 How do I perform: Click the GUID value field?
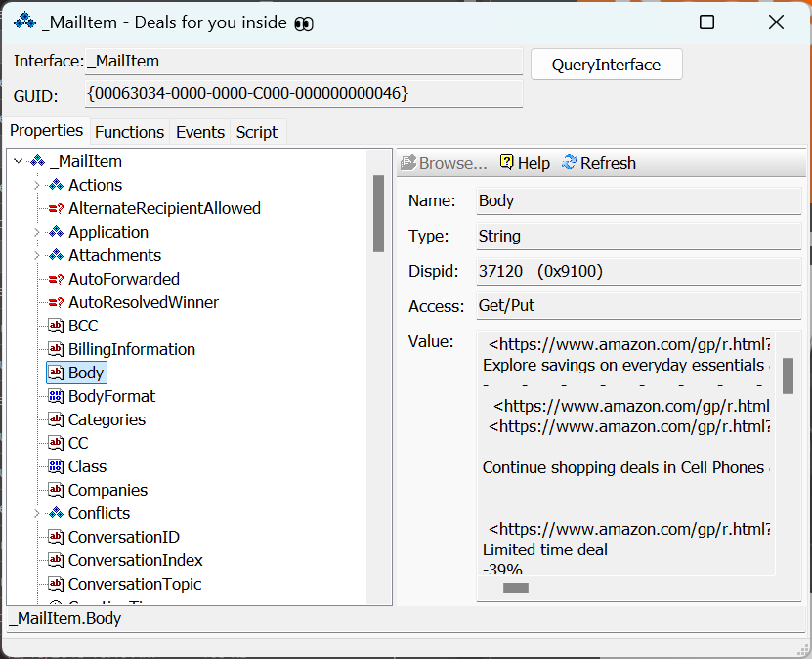point(304,93)
